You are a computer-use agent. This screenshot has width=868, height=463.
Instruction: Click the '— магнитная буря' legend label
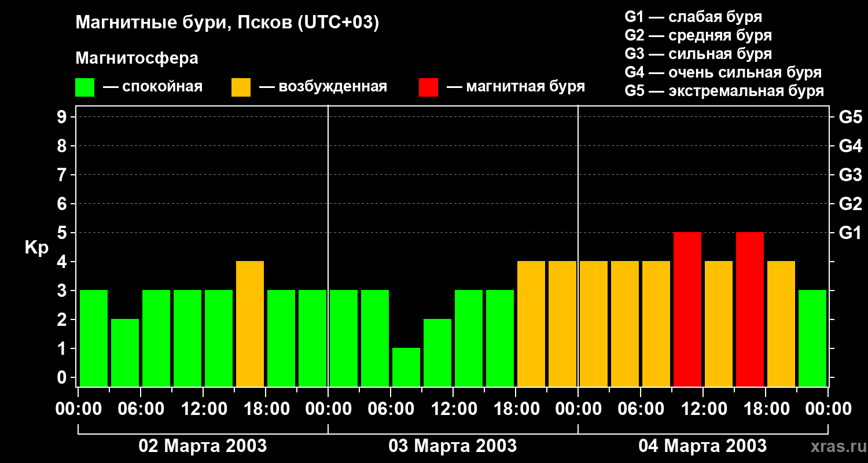[x=516, y=87]
